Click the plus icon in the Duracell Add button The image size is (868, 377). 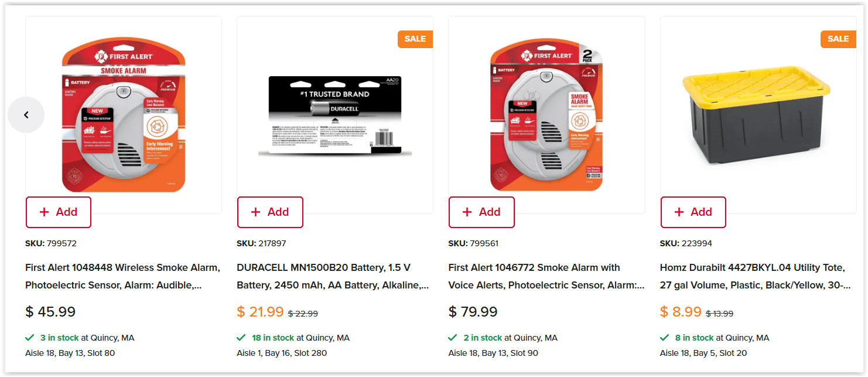pos(256,212)
